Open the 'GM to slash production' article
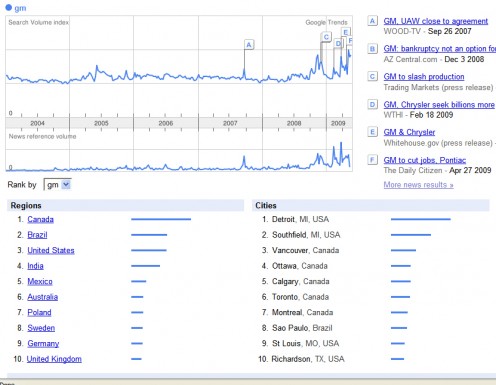The width and height of the screenshot is (496, 385). click(424, 77)
